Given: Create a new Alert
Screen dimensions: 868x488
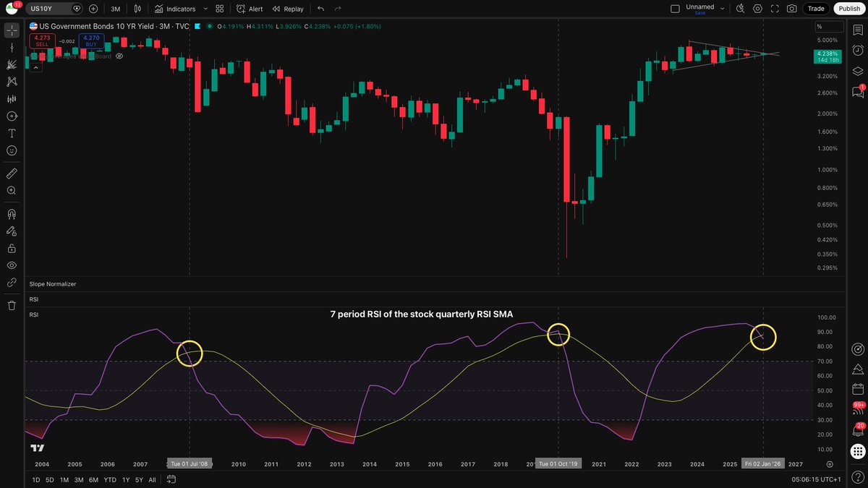Looking at the screenshot, I should [x=250, y=9].
